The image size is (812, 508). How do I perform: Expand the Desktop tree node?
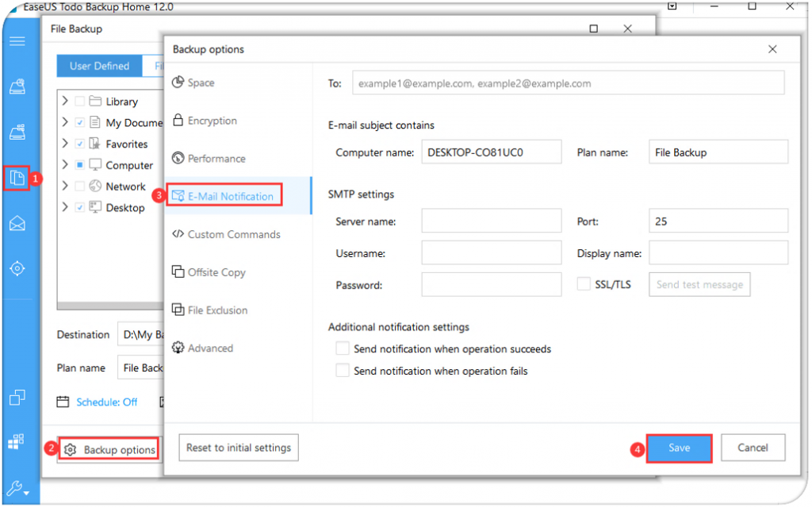tap(65, 208)
